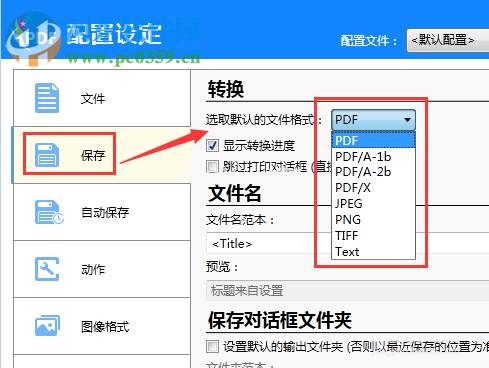Open the 文件 settings tab

102,98
